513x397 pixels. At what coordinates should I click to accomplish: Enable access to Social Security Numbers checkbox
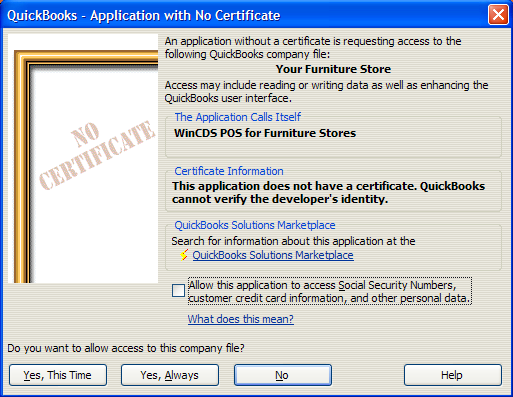coord(178,290)
